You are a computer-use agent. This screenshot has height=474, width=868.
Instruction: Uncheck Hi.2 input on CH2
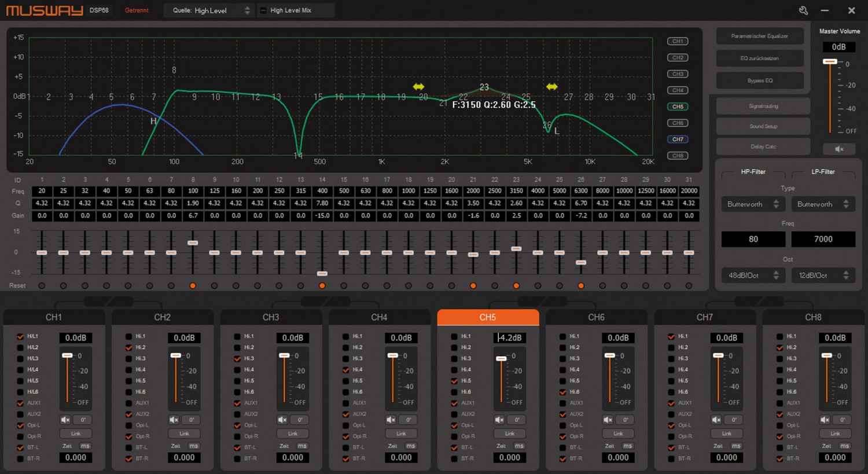click(x=129, y=347)
